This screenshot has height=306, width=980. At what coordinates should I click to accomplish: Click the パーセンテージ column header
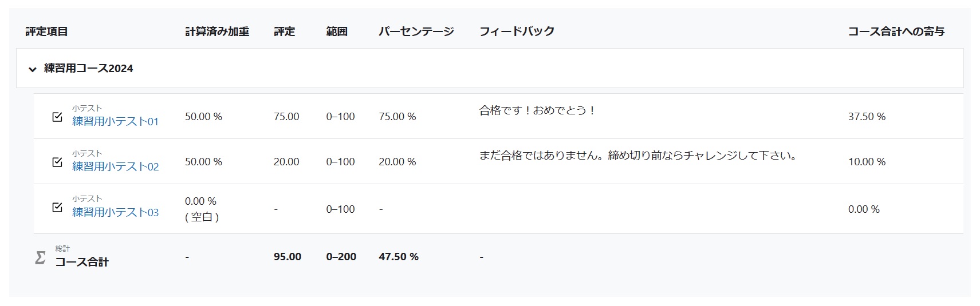point(416,31)
